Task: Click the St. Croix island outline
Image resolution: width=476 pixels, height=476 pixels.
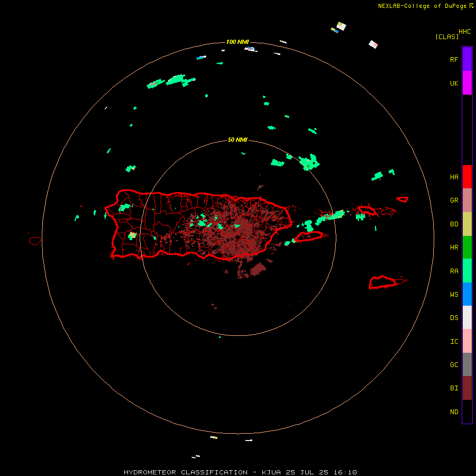Action: pos(384,282)
